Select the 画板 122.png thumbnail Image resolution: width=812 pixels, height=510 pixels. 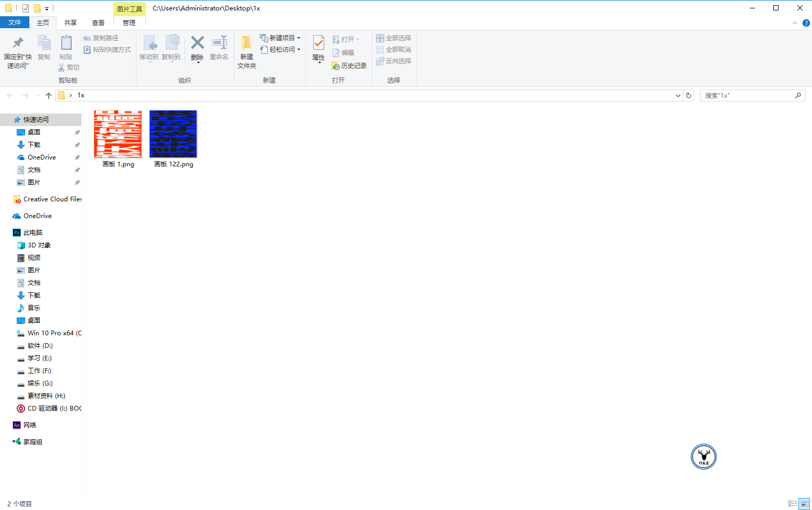pos(173,134)
